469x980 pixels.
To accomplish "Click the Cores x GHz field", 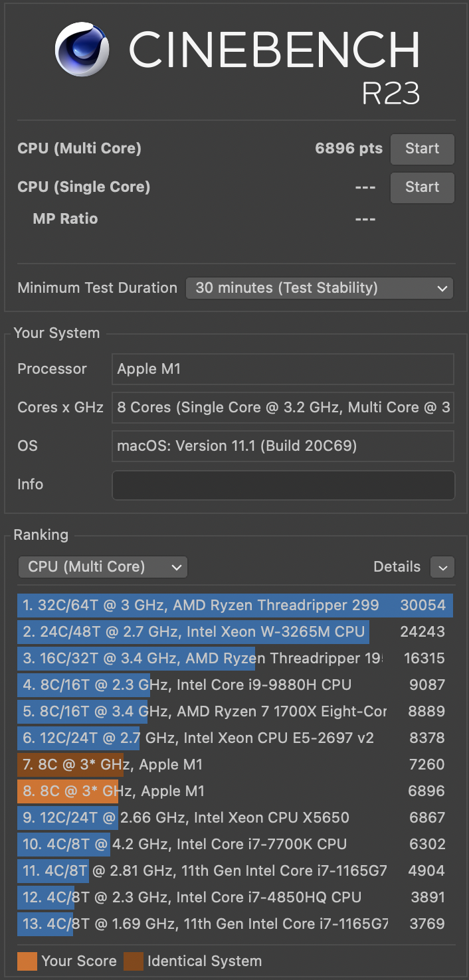I will (283, 408).
